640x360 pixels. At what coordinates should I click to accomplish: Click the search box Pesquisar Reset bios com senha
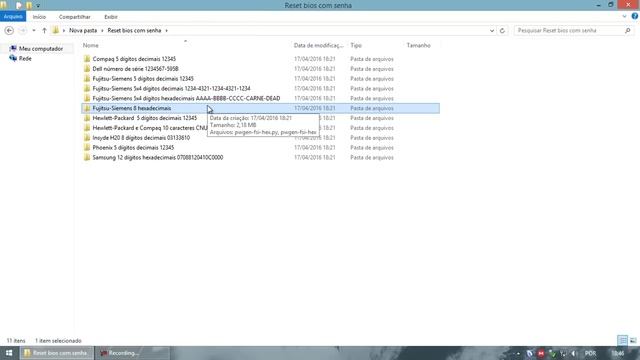pos(569,31)
